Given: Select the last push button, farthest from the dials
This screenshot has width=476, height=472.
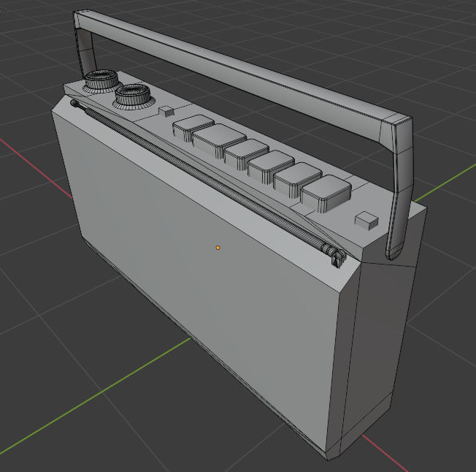Looking at the screenshot, I should (x=326, y=193).
